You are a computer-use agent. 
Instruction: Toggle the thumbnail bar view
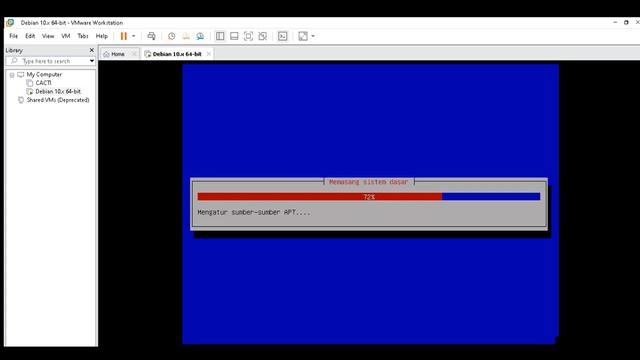(234, 36)
